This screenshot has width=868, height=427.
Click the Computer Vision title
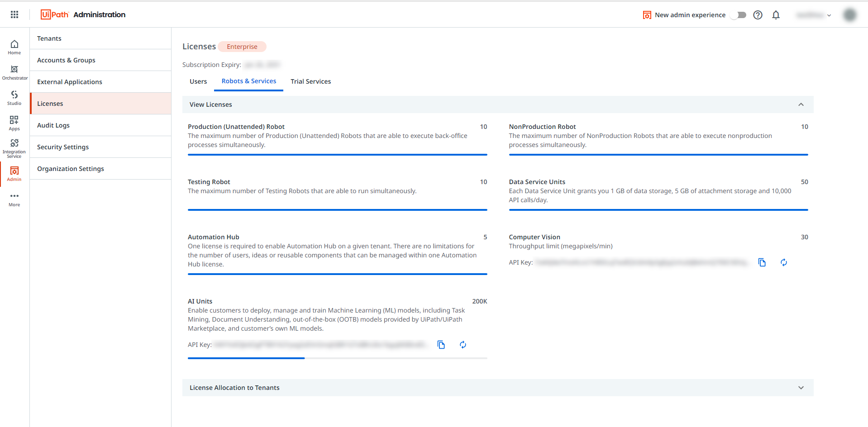534,237
